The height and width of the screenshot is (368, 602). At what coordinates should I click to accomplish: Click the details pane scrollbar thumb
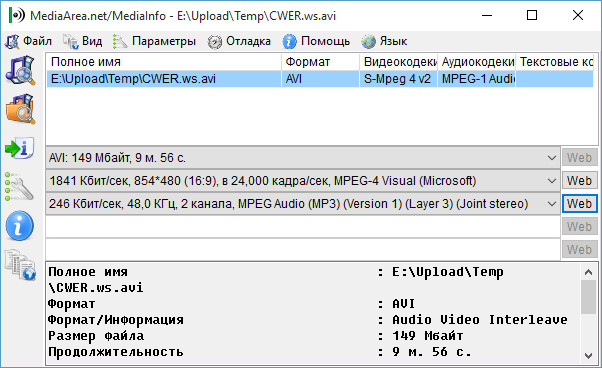(588, 297)
